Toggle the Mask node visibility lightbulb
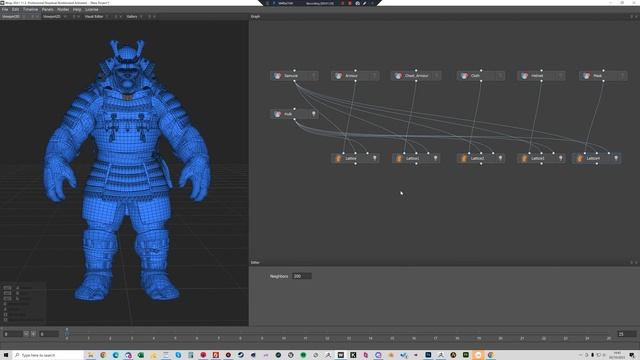The width and height of the screenshot is (640, 360). (622, 76)
